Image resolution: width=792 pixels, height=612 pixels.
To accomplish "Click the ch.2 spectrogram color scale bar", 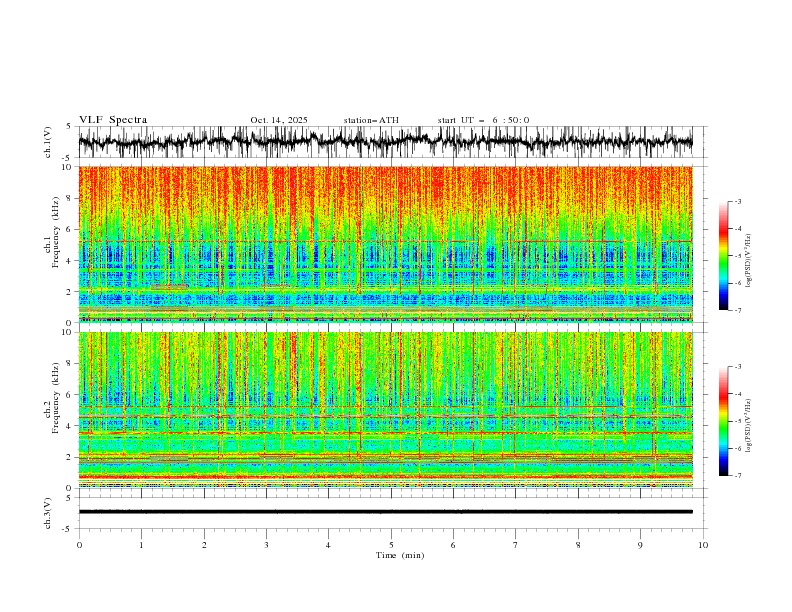I will (x=723, y=421).
